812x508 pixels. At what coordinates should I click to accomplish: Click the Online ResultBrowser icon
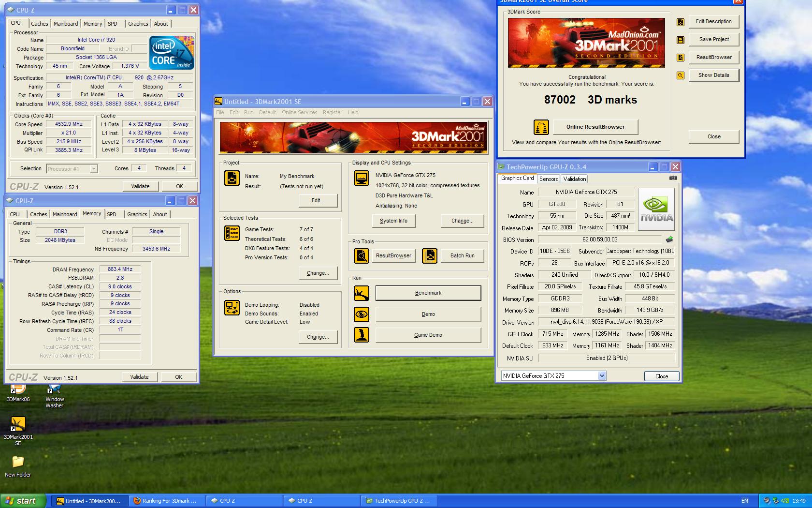tap(541, 127)
